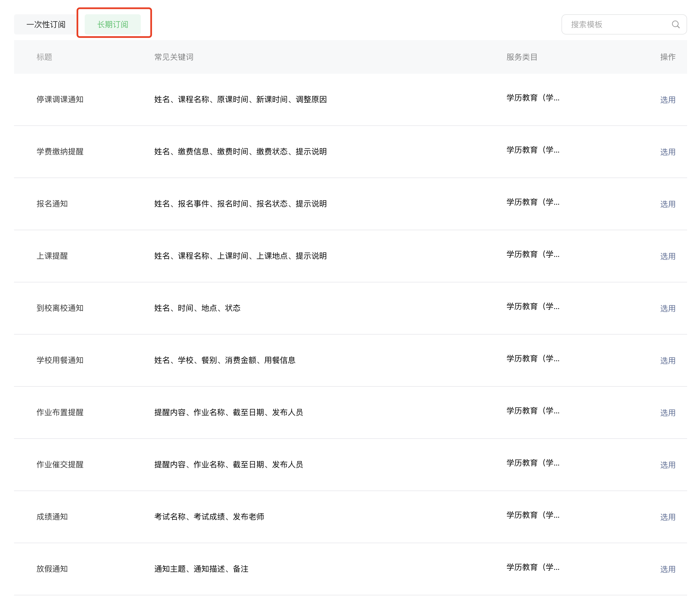Image resolution: width=700 pixels, height=608 pixels.
Task: Click 选用 for 成绩通知
Action: coord(667,517)
